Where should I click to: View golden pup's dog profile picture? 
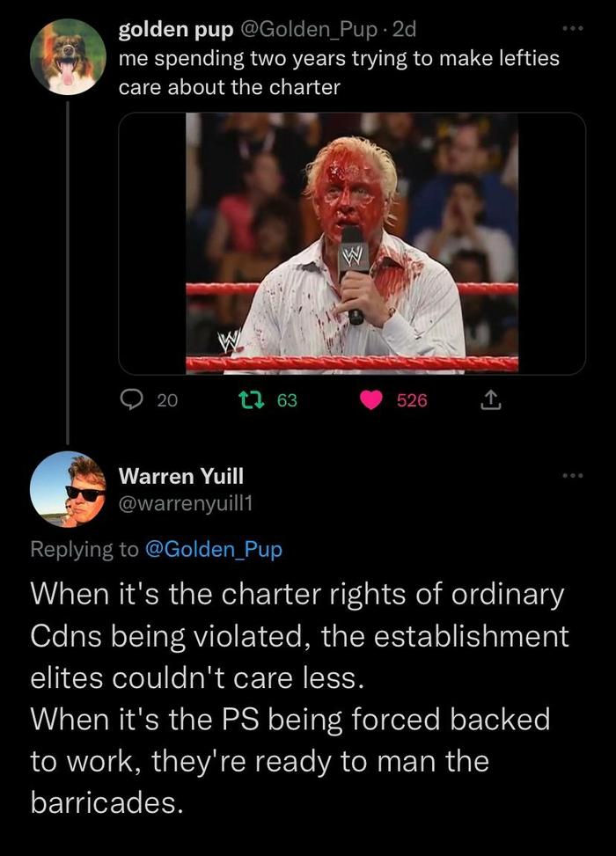point(68,57)
